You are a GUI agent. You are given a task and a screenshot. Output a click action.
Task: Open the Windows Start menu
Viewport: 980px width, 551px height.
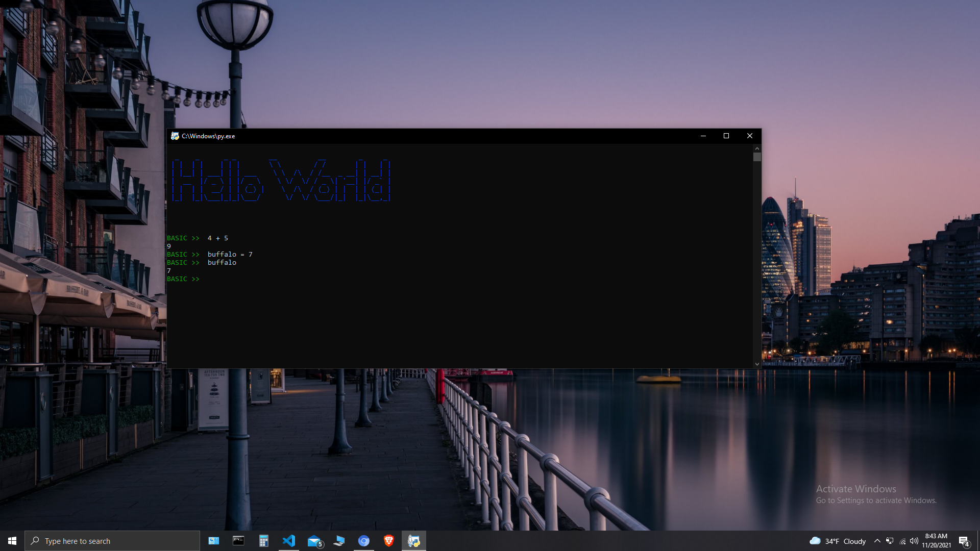point(12,541)
